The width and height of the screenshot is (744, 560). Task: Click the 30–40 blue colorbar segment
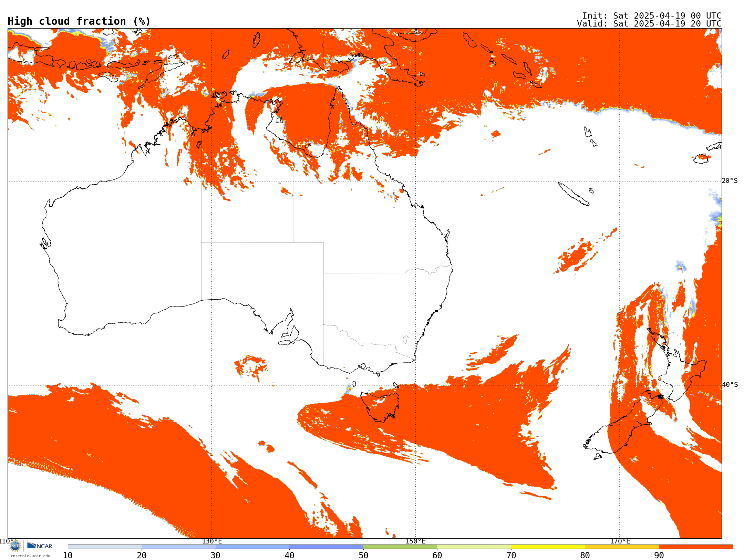click(252, 547)
